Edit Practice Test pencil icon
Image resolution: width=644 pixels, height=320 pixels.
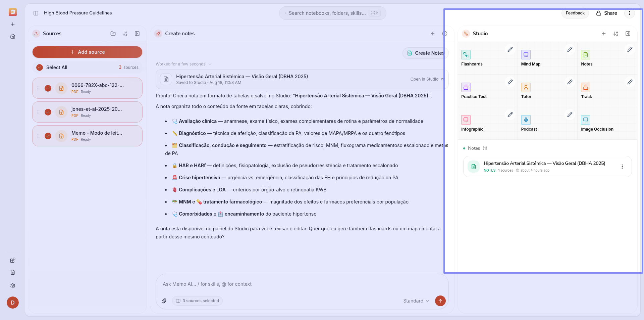click(510, 82)
